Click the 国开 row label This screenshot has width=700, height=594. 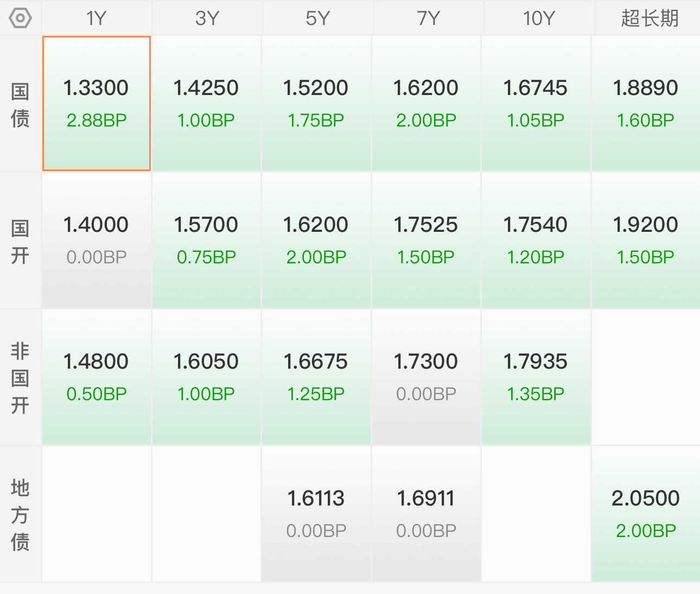20,242
